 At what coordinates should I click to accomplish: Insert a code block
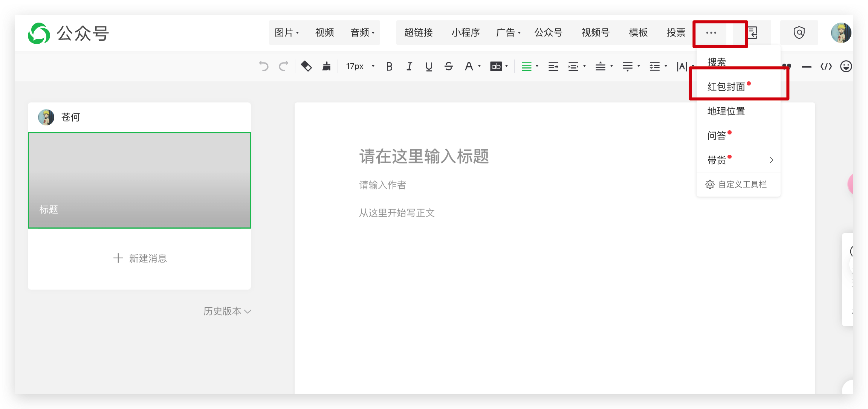click(x=826, y=66)
